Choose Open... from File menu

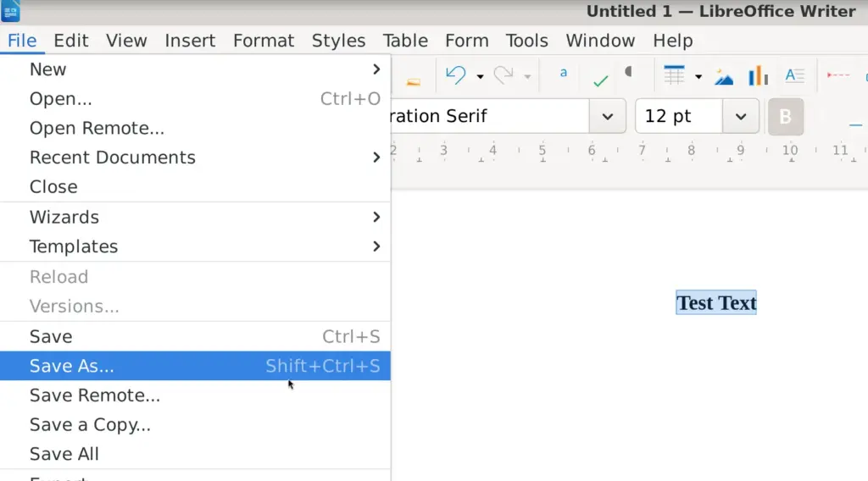195,99
